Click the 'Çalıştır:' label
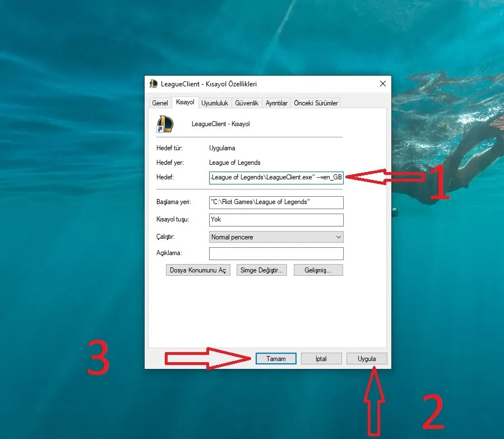The image size is (504, 439). coord(165,237)
